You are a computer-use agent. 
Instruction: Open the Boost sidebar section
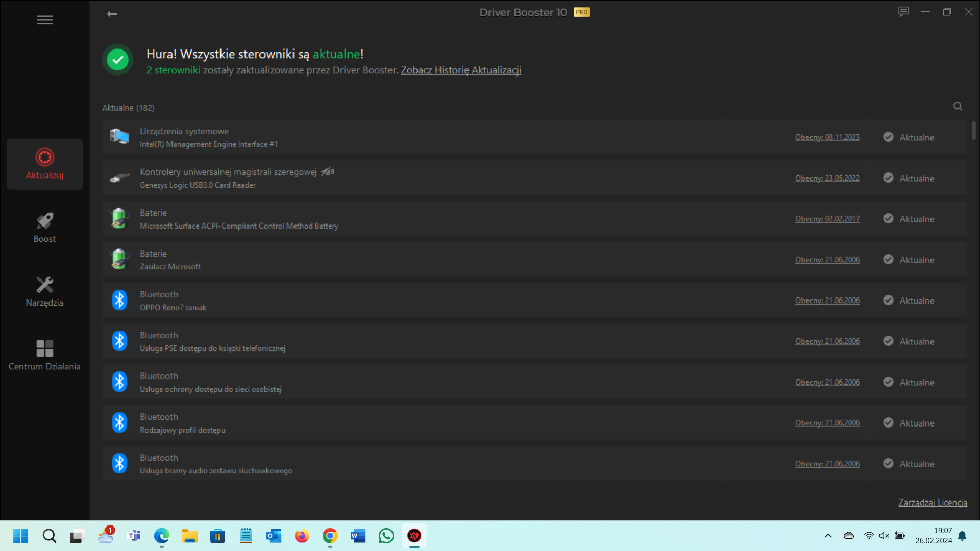(45, 228)
